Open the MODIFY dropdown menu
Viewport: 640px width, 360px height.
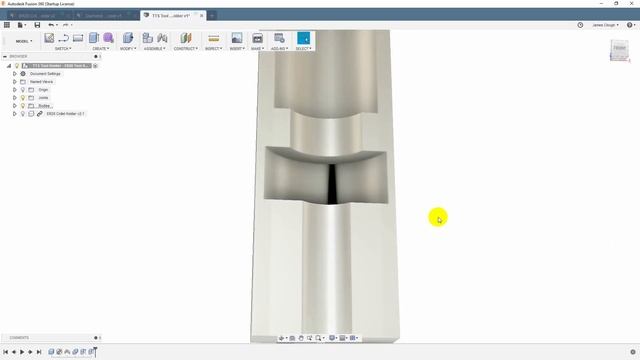point(128,49)
